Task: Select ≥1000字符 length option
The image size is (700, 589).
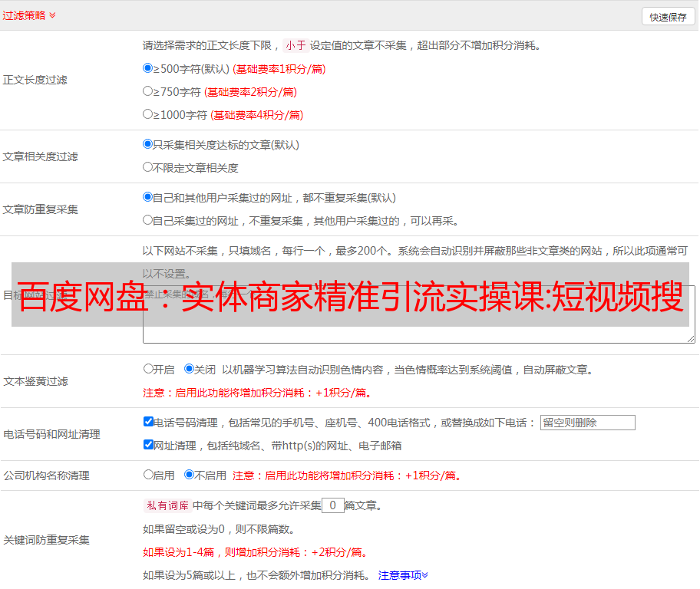Action: coord(148,114)
